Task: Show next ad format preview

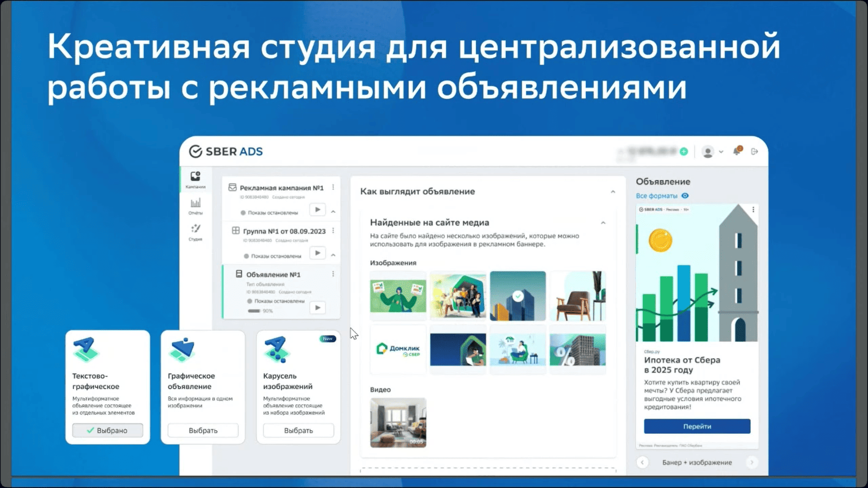Action: tap(752, 462)
